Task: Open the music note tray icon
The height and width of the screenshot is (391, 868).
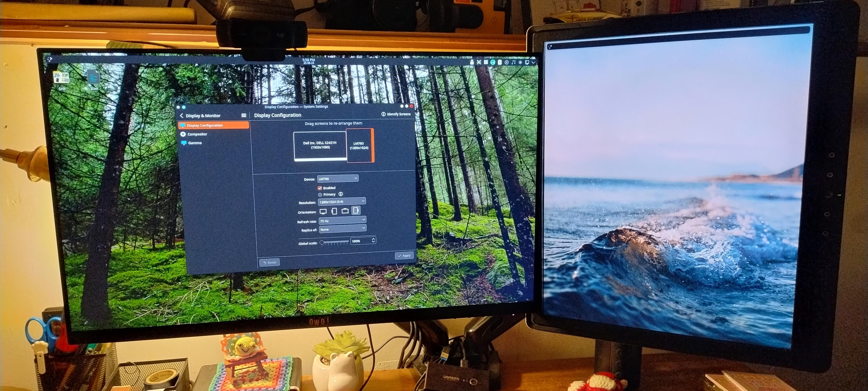Action: [514, 62]
